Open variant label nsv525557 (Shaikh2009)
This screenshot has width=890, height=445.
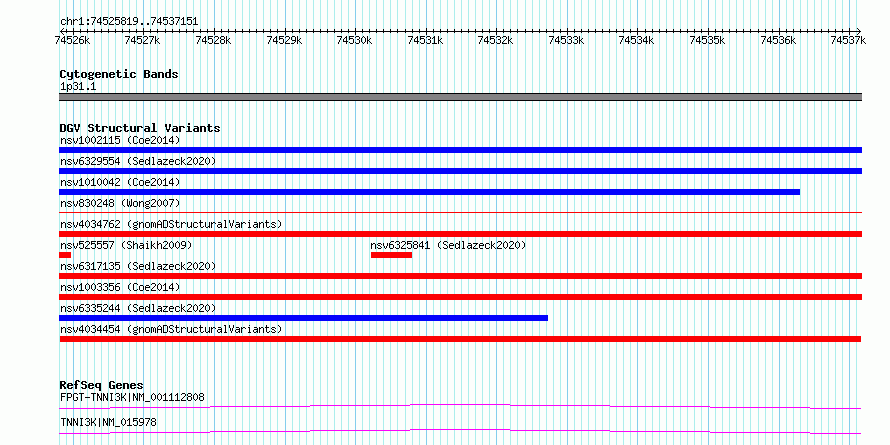point(126,245)
